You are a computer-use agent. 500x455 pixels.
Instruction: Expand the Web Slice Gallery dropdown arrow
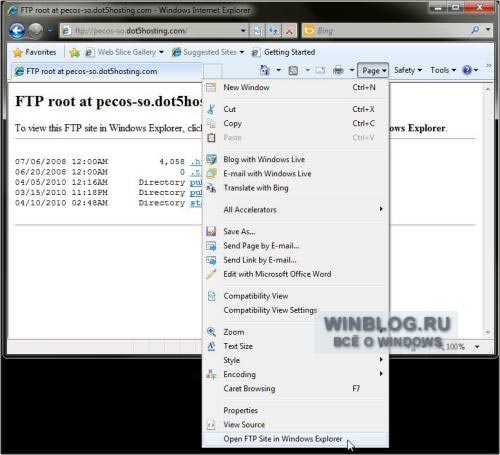tap(161, 52)
